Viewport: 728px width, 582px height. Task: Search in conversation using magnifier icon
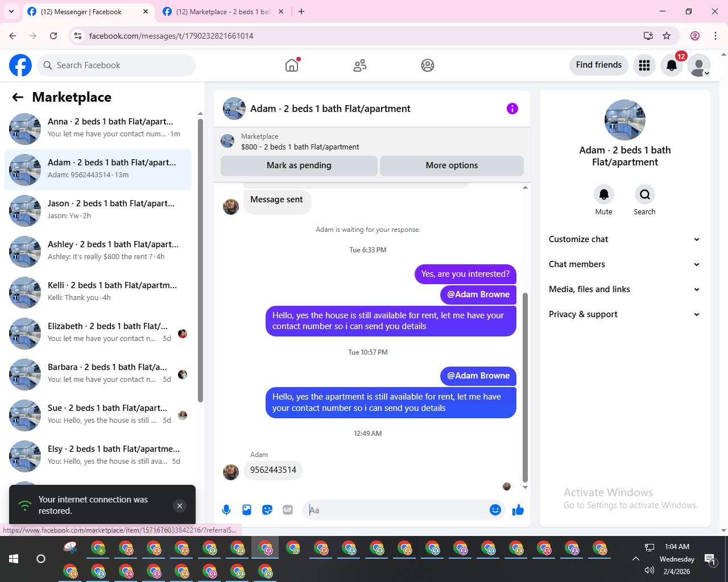(x=645, y=194)
